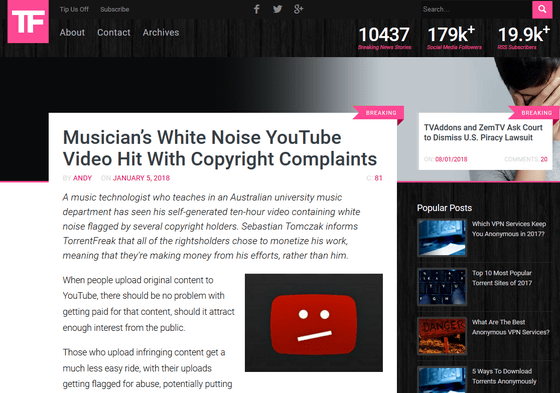Open the Contact menu item

coord(114,33)
